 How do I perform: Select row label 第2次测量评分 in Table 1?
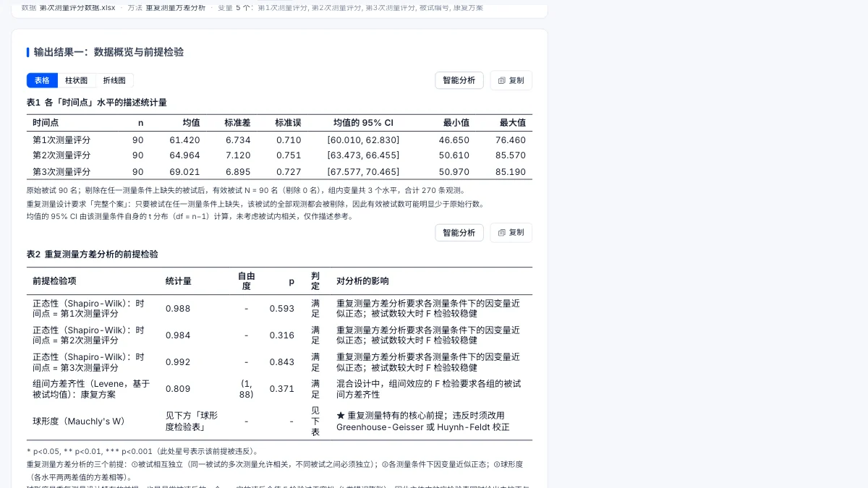[x=61, y=155]
